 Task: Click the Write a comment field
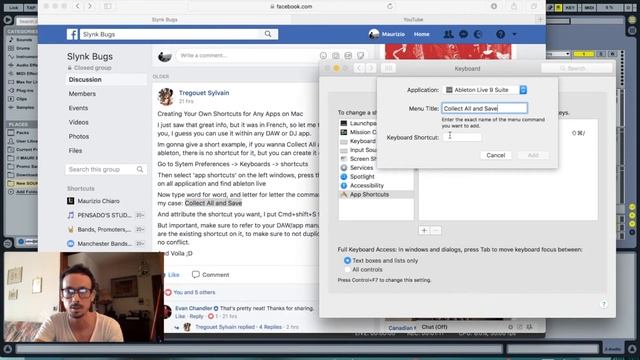pyautogui.click(x=247, y=56)
